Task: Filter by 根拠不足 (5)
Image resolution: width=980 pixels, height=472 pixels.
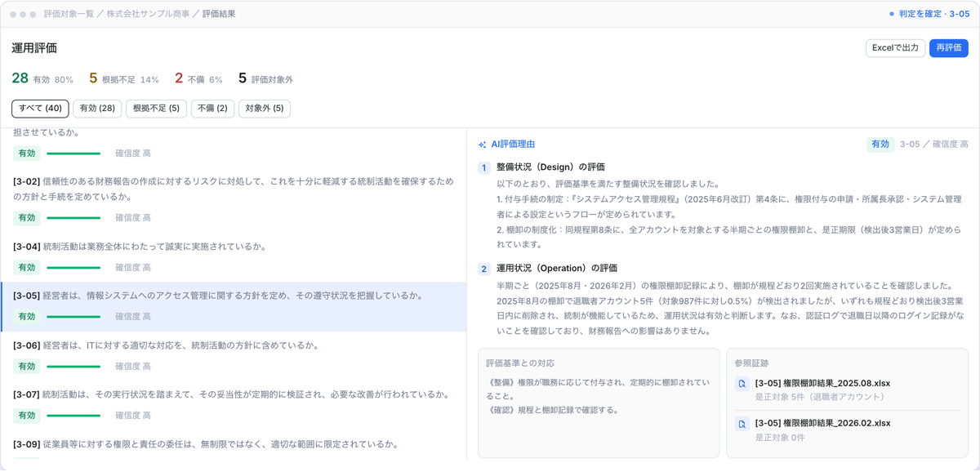Action: click(156, 109)
